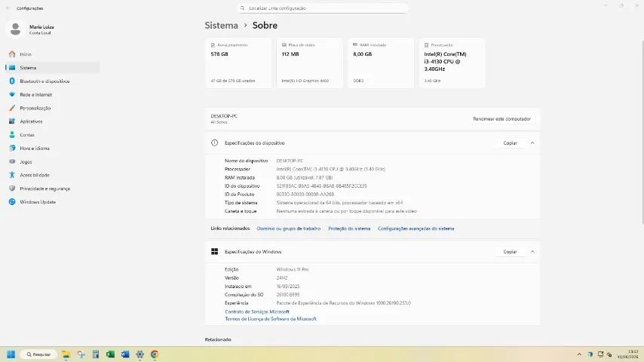
Task: Open Calculator from the taskbar
Action: [x=96, y=354]
